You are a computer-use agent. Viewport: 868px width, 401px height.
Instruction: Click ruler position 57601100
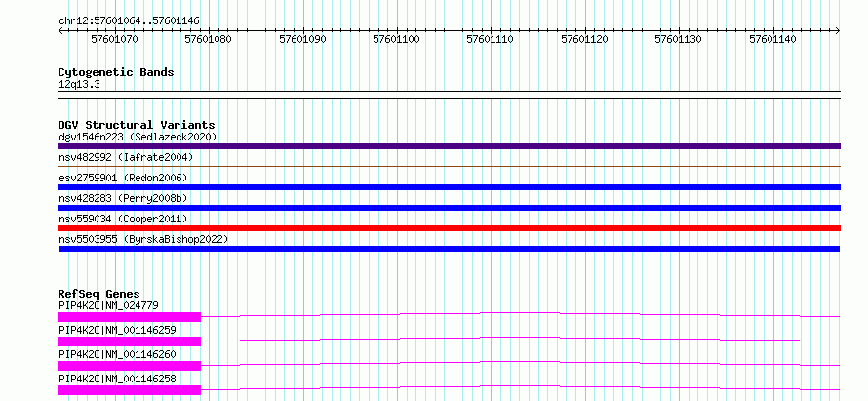click(396, 39)
